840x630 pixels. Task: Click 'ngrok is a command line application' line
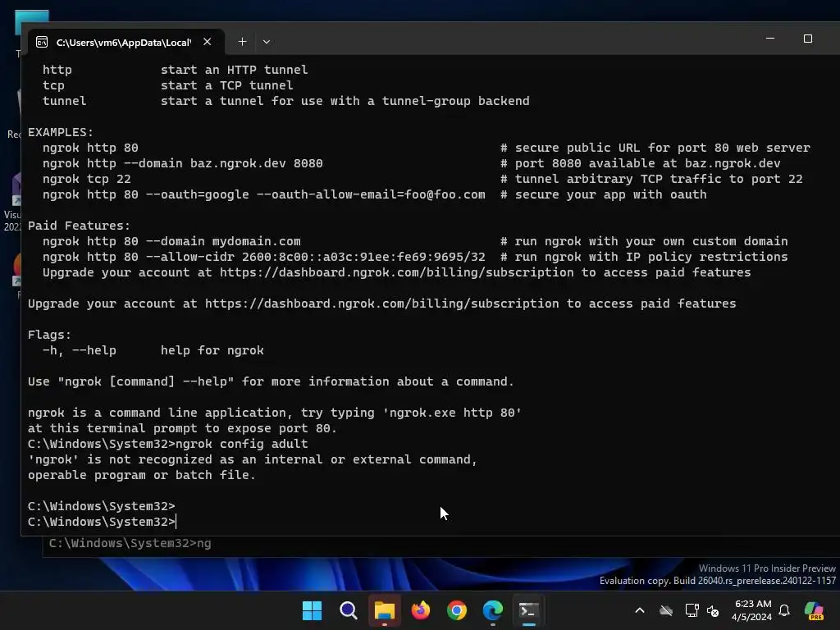[275, 413]
